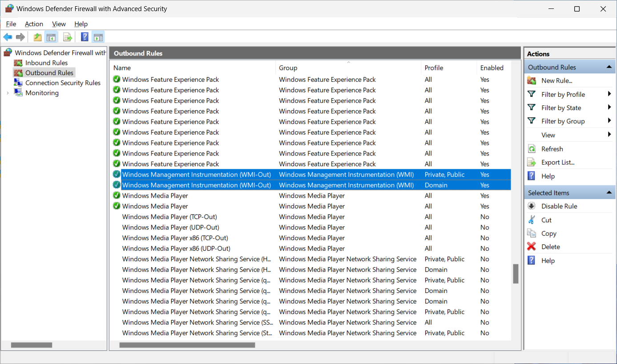This screenshot has height=364, width=617.
Task: Click the New Rule icon in Actions pane
Action: pos(532,80)
